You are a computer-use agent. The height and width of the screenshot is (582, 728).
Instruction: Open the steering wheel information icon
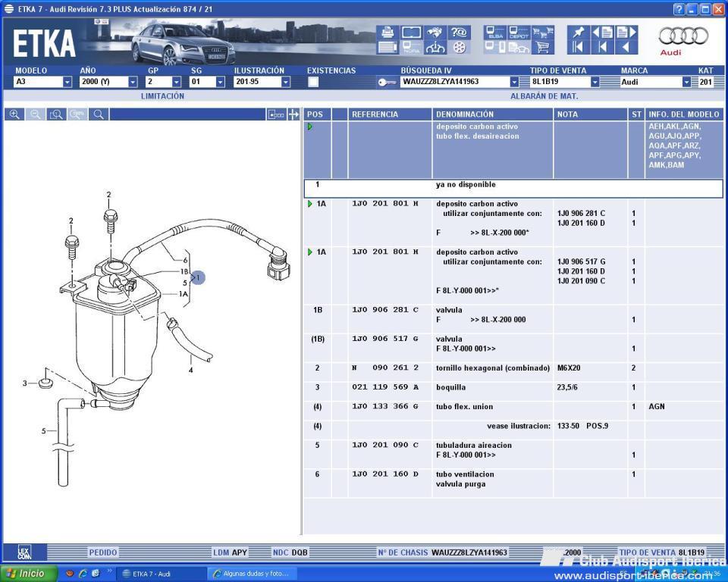click(x=435, y=47)
